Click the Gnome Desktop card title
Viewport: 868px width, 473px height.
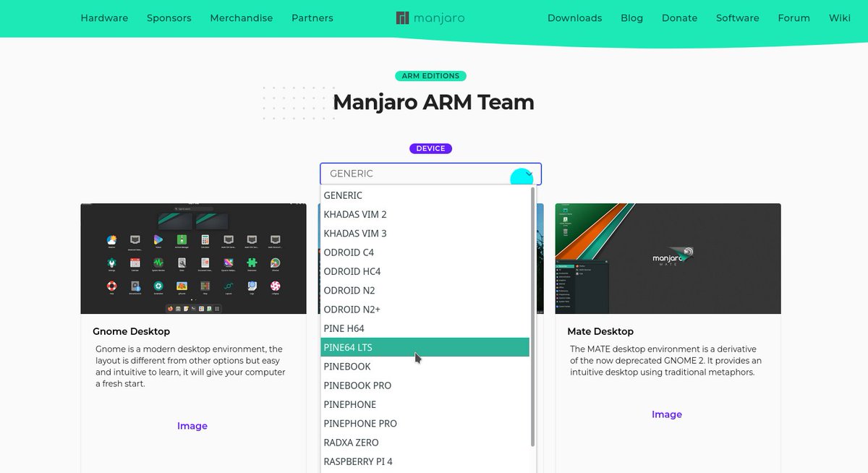click(132, 331)
